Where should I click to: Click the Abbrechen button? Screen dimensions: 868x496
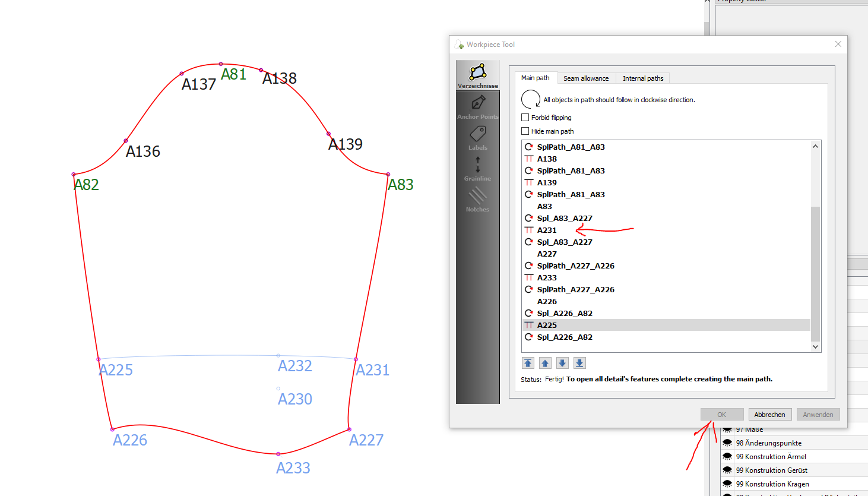pyautogui.click(x=769, y=415)
